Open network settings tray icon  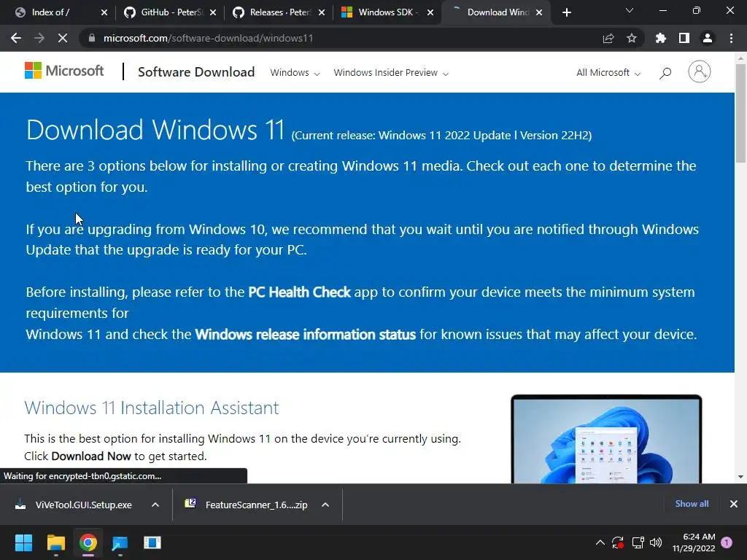pos(638,542)
